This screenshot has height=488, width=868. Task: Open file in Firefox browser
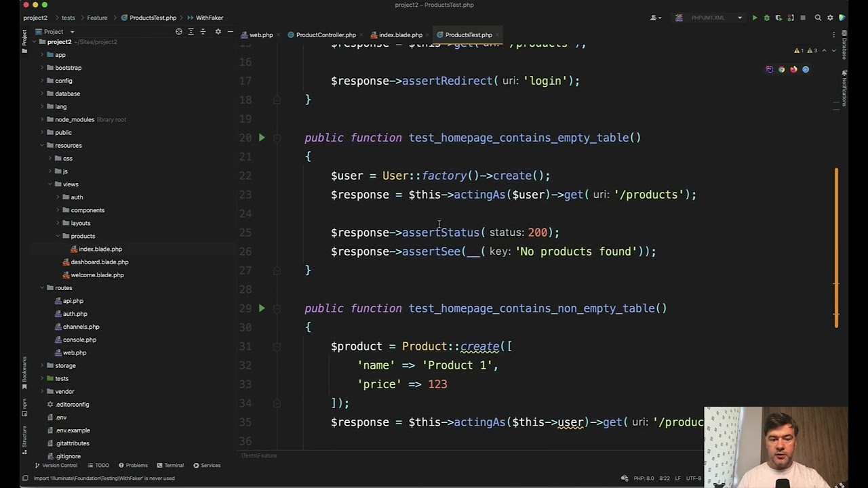tap(793, 69)
